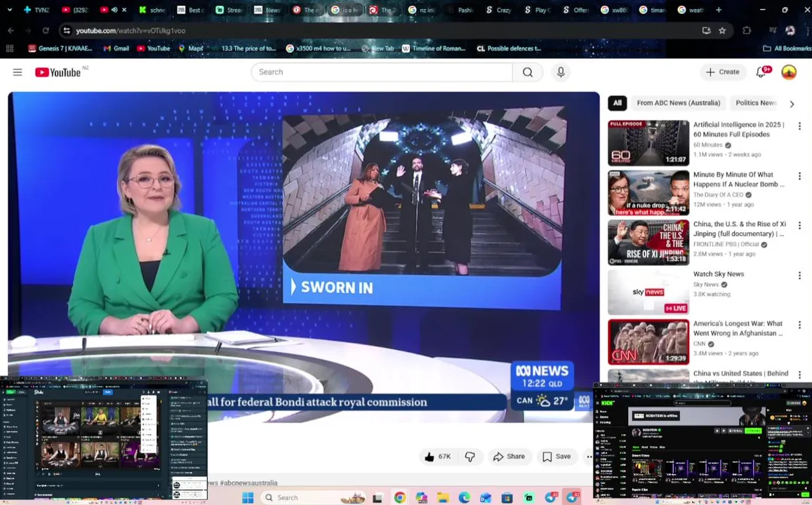The width and height of the screenshot is (812, 505).
Task: Play the main ABC News video
Action: tap(303, 257)
